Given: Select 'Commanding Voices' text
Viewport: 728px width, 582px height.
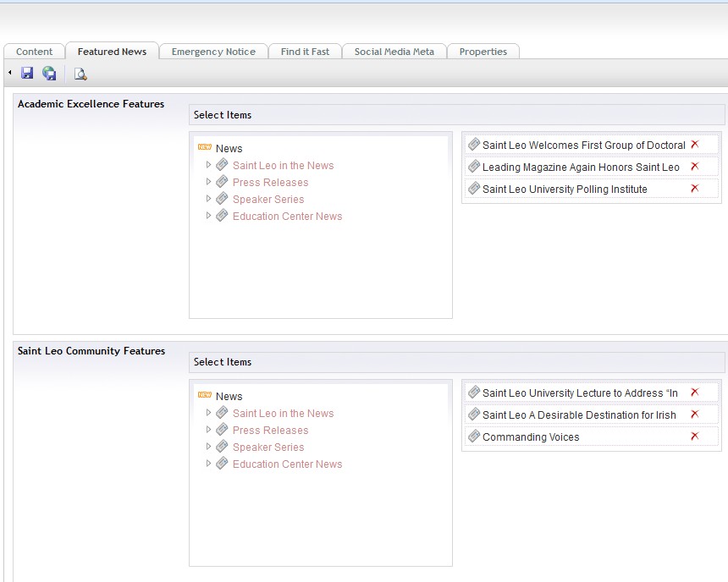Looking at the screenshot, I should (531, 437).
